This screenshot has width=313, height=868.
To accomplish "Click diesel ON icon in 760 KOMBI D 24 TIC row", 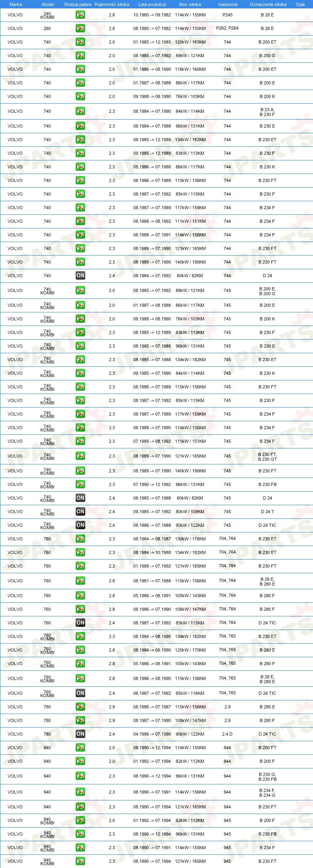I will pyautogui.click(x=80, y=693).
